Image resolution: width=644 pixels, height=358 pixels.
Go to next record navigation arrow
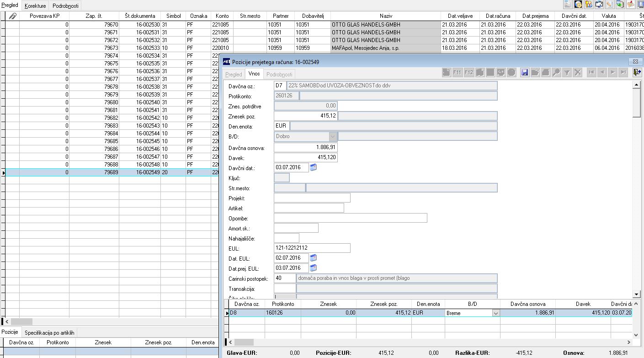coord(612,72)
